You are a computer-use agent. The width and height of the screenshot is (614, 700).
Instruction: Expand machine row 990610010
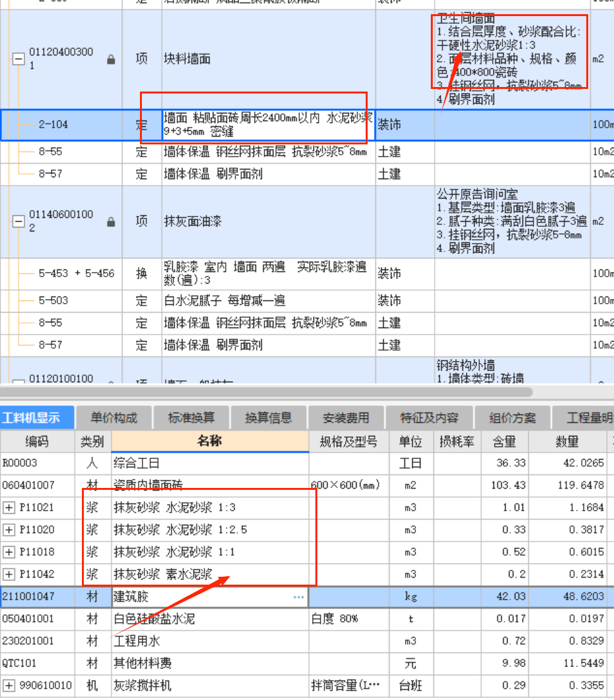pos(9,685)
